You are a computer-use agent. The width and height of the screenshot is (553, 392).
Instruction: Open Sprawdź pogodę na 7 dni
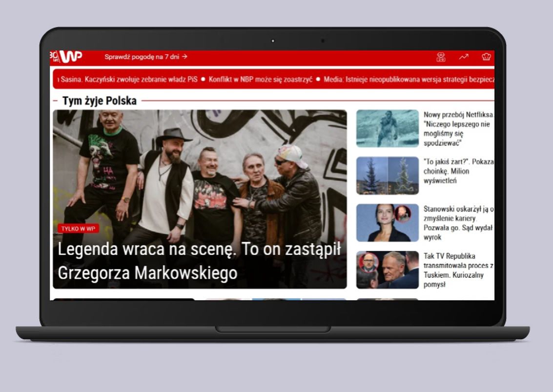tap(141, 57)
